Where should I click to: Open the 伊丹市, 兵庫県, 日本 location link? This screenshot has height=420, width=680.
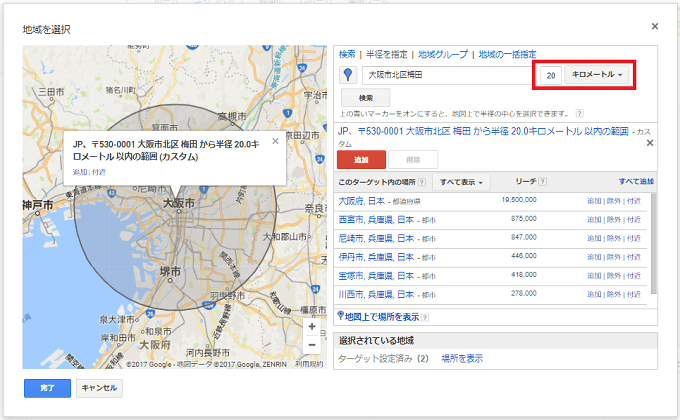point(376,257)
